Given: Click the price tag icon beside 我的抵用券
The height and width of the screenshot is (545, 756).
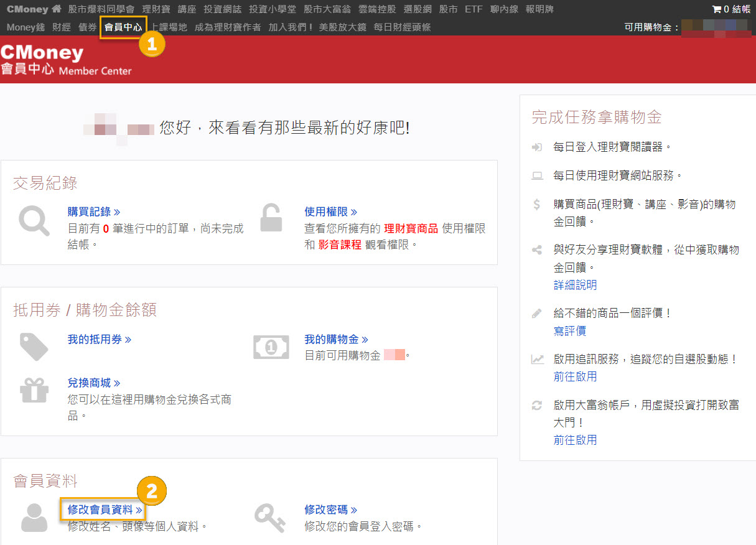Looking at the screenshot, I should coord(34,347).
